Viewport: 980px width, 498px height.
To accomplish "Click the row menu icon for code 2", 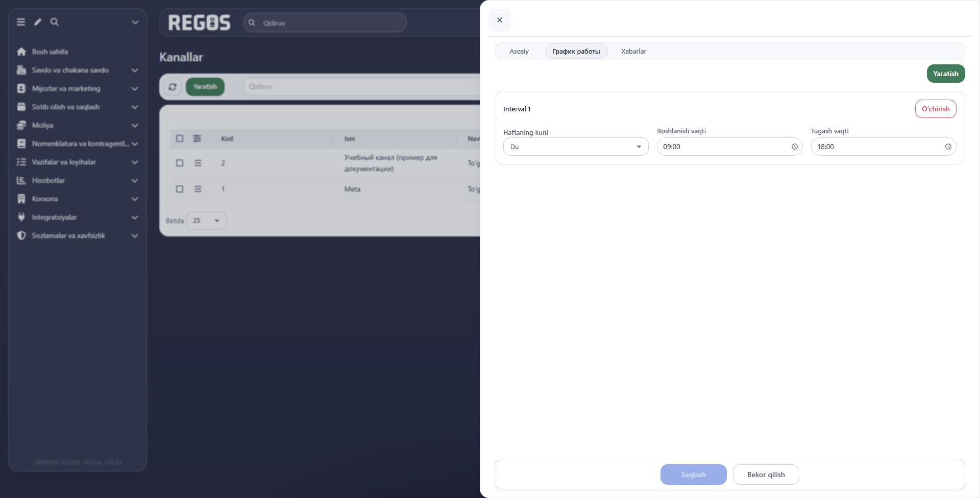I will (198, 163).
